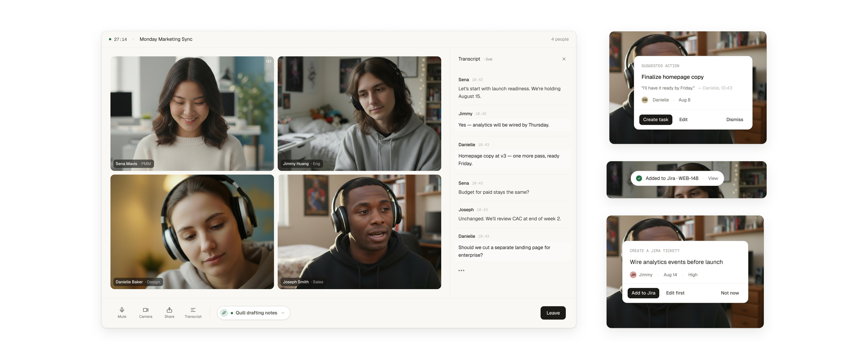The height and width of the screenshot is (361, 868).
Task: Click the Transcript live heading
Action: click(475, 59)
